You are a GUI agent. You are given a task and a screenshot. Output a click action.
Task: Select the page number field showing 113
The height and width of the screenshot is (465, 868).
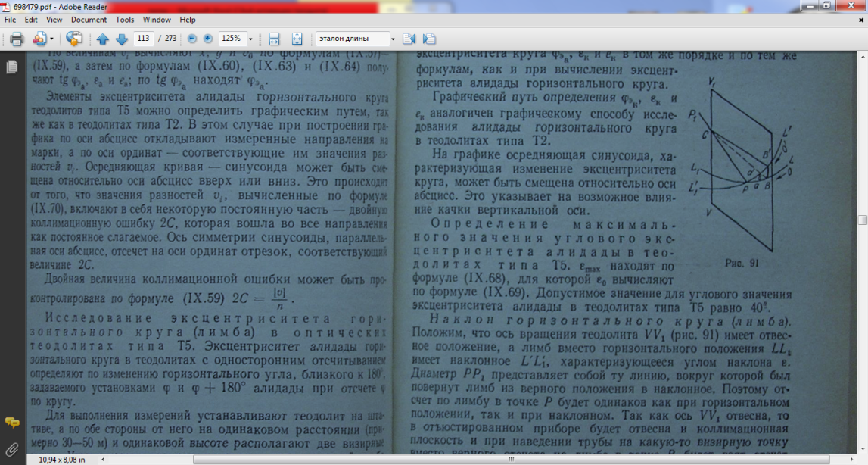point(143,38)
